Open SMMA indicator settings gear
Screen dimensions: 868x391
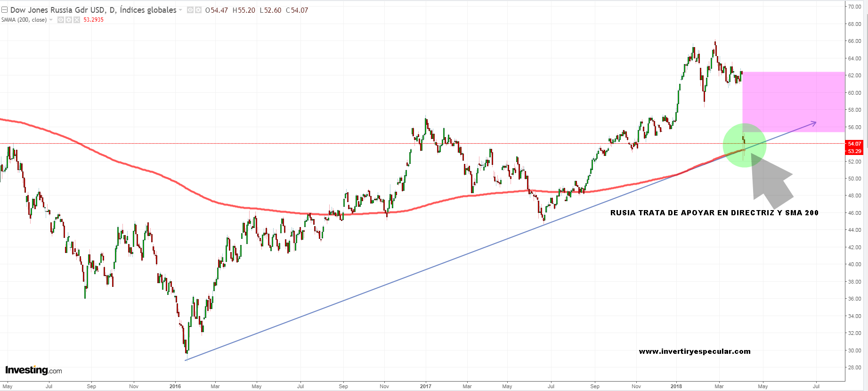(x=69, y=20)
